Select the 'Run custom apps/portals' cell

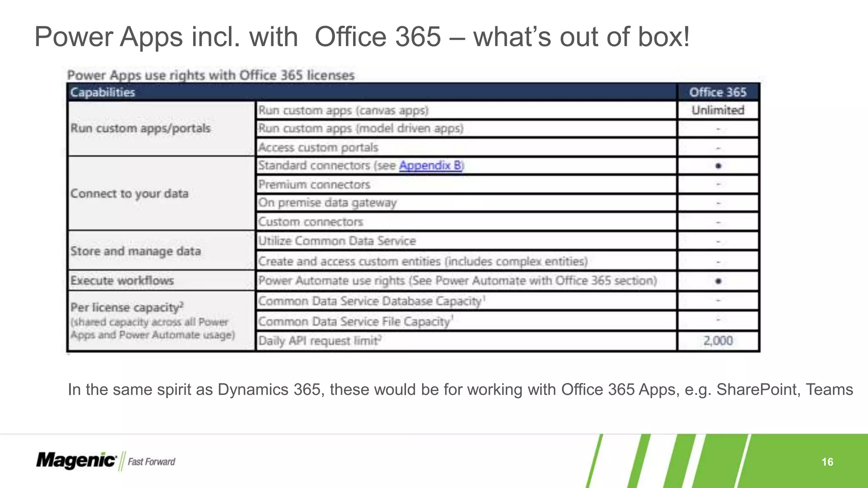pos(161,128)
